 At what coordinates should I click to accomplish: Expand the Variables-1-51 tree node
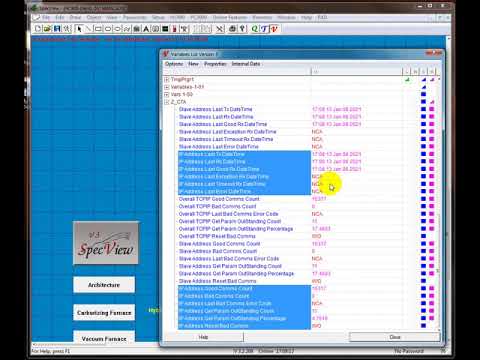[x=167, y=87]
